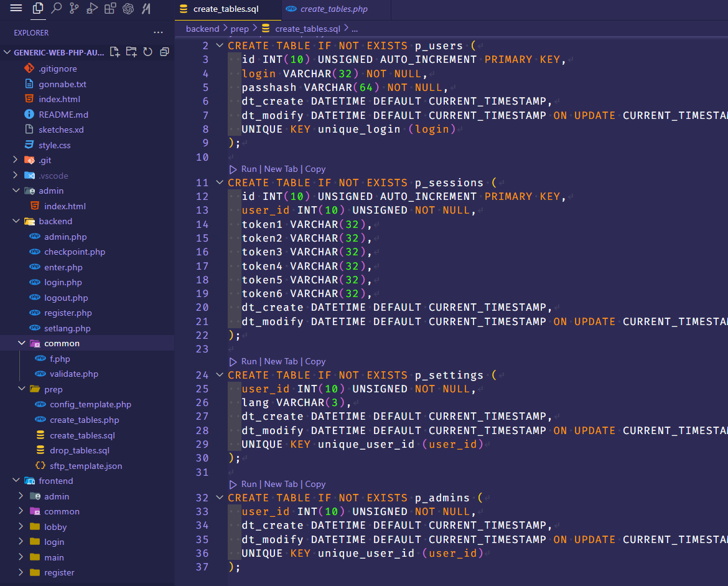
Task: Click Collapse Folders in Explorer icon
Action: click(x=164, y=52)
